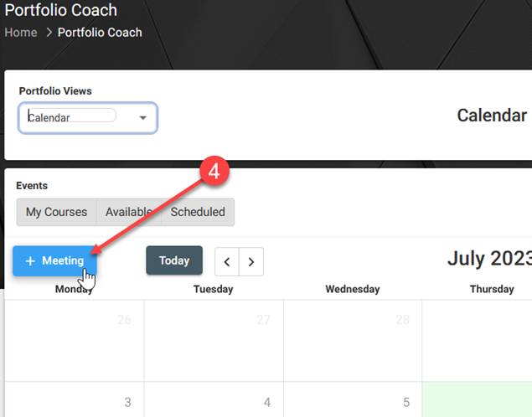Select July 3 calendar cell
The width and height of the screenshot is (532, 417).
pos(75,399)
